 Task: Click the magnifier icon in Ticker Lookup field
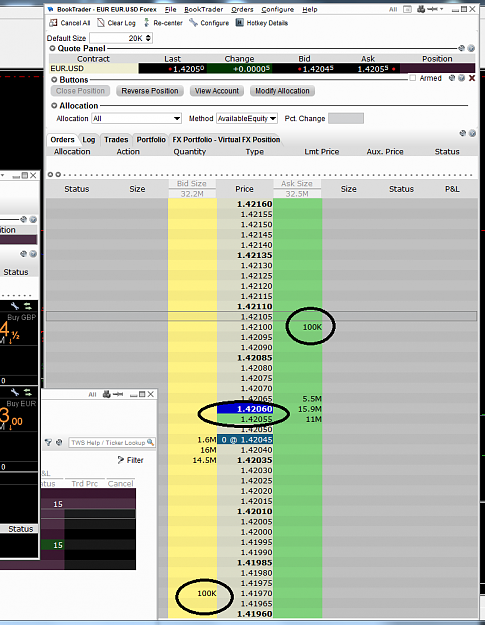click(150, 442)
